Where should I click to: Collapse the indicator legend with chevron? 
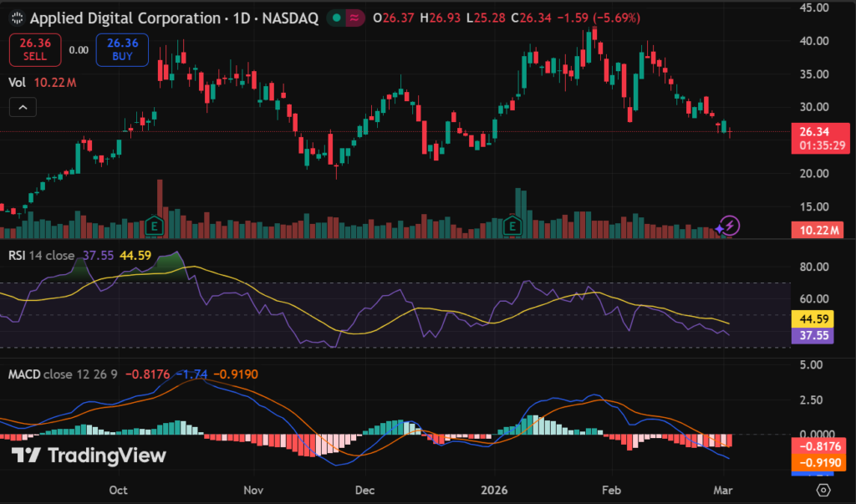click(22, 107)
